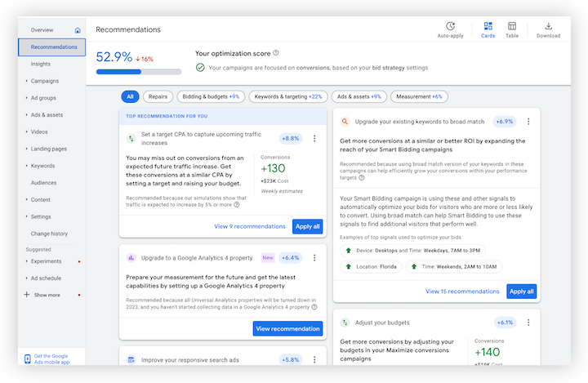Screen dimensions: 588x383
Task: Click the Download icon
Action: click(x=548, y=27)
